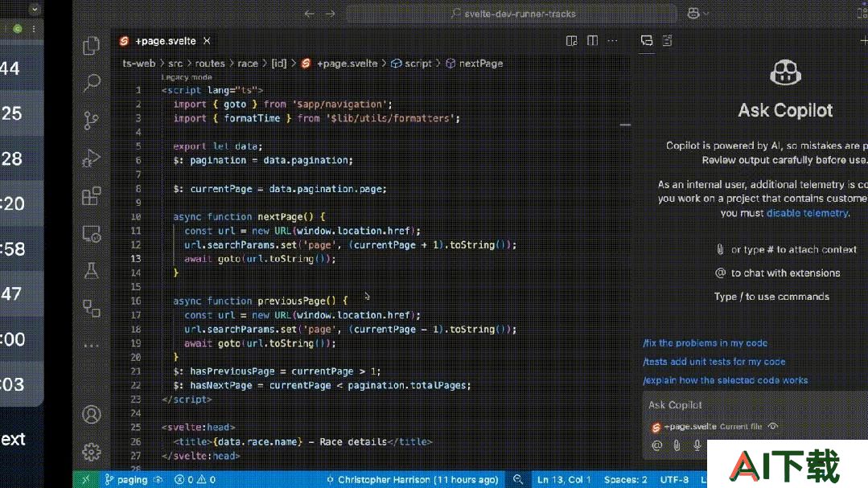Click the disable telemetry link
This screenshot has height=488, width=868.
[x=807, y=213]
